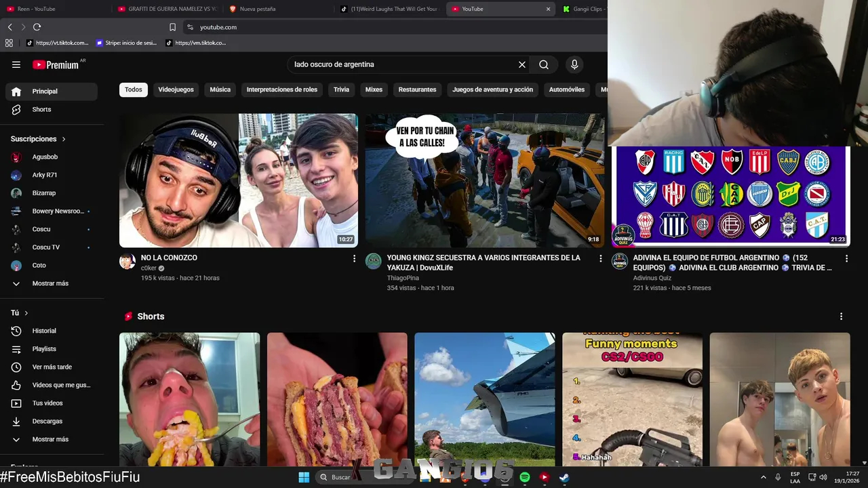The height and width of the screenshot is (488, 868).
Task: Select the Mixes filter chip
Action: click(374, 89)
